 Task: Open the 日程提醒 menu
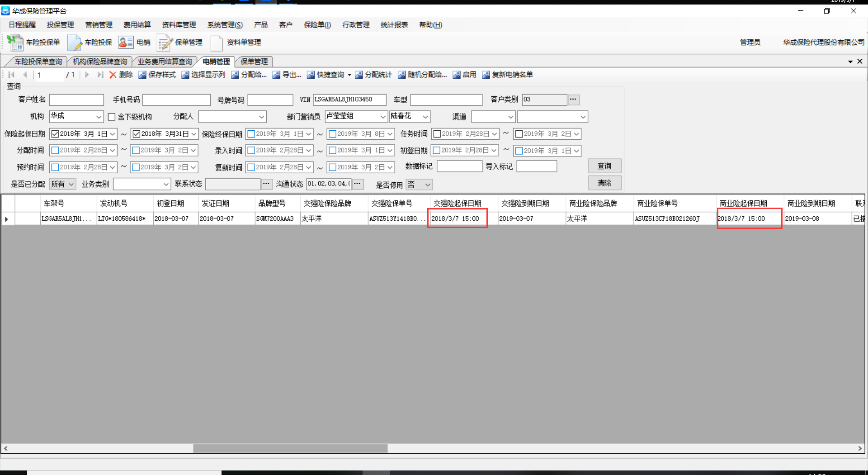click(x=22, y=25)
